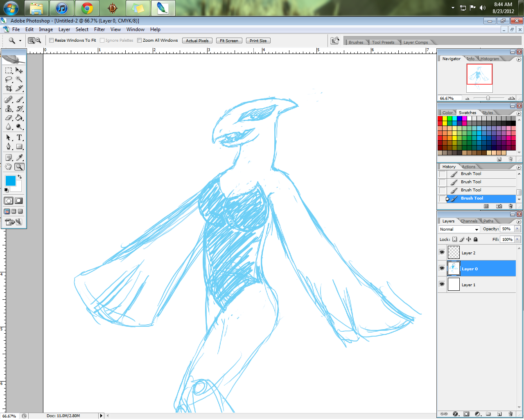This screenshot has width=524, height=420.
Task: Select the Crop tool
Action: (x=9, y=88)
